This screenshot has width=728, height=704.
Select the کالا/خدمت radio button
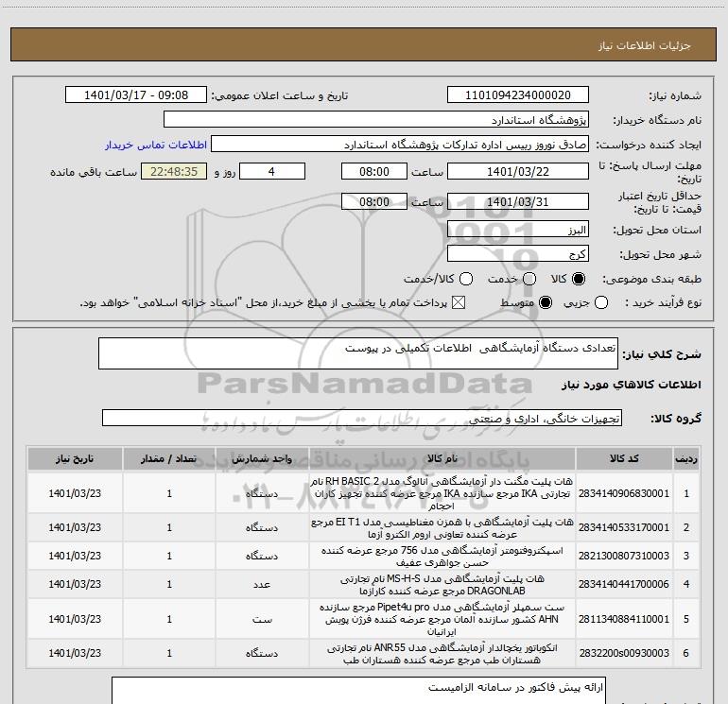pyautogui.click(x=466, y=279)
